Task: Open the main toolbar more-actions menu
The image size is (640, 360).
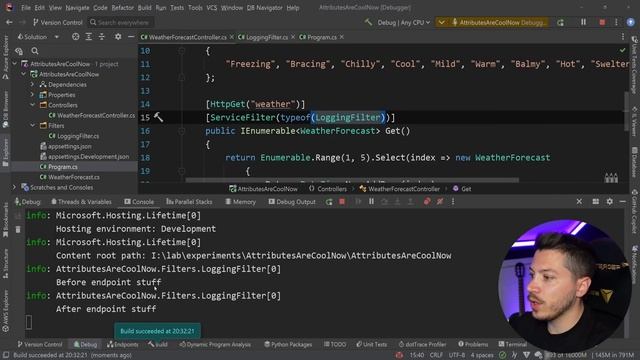Action: [x=616, y=22]
